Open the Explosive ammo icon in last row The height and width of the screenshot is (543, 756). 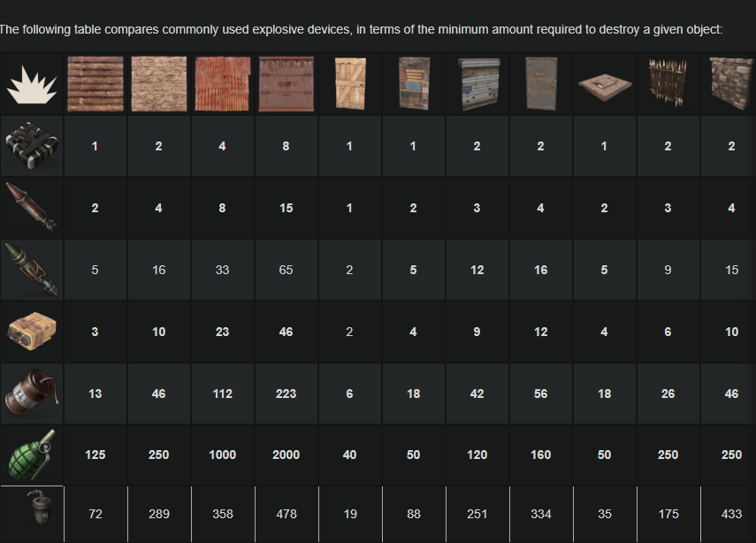click(40, 507)
